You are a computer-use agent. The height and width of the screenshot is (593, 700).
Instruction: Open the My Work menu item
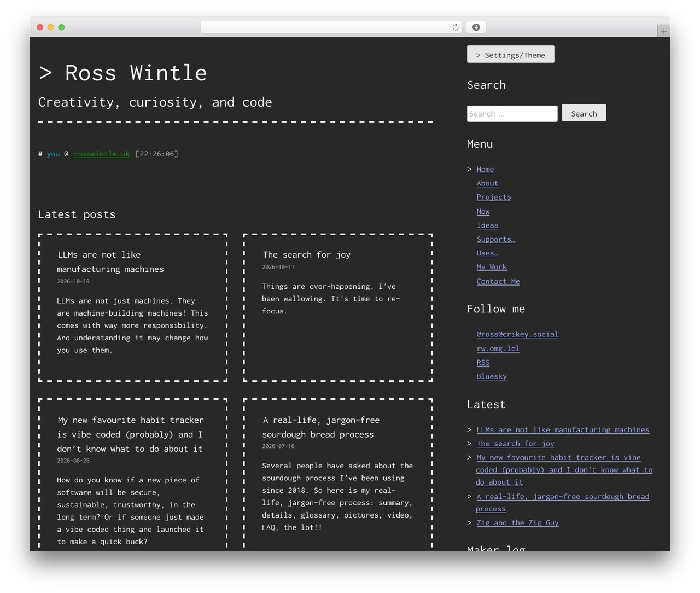coord(492,268)
